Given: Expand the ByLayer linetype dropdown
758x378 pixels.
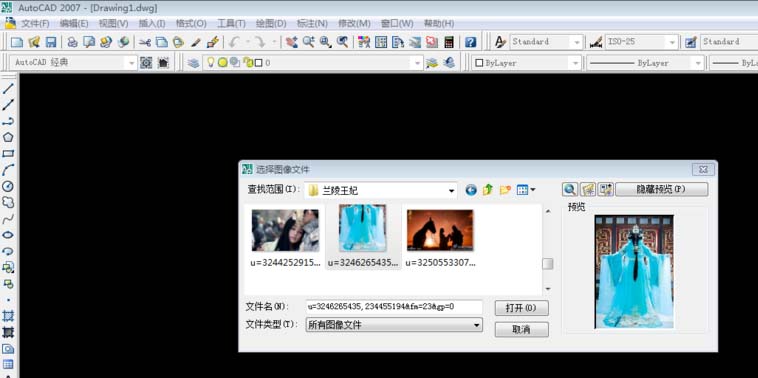Looking at the screenshot, I should click(x=698, y=63).
